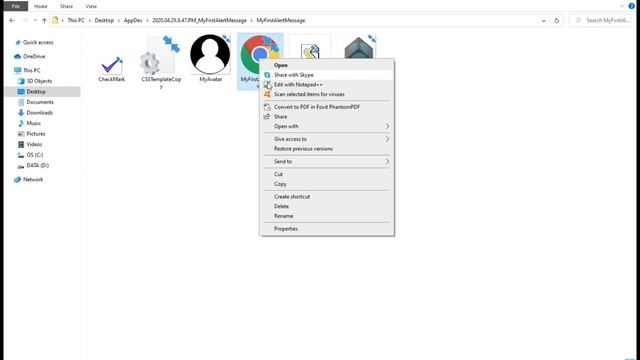Select the MyAvatar image file

210,55
